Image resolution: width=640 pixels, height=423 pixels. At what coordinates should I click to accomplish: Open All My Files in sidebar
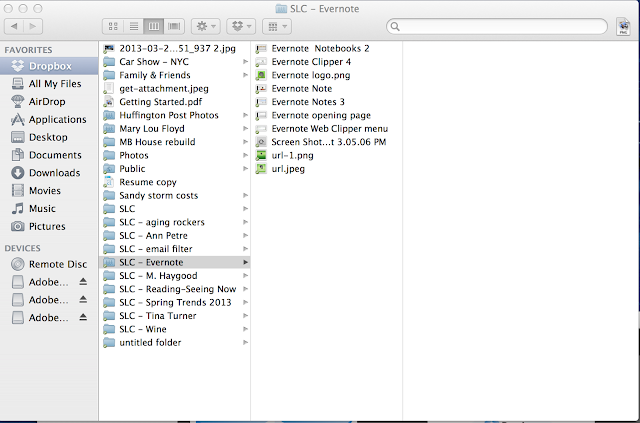click(49, 84)
